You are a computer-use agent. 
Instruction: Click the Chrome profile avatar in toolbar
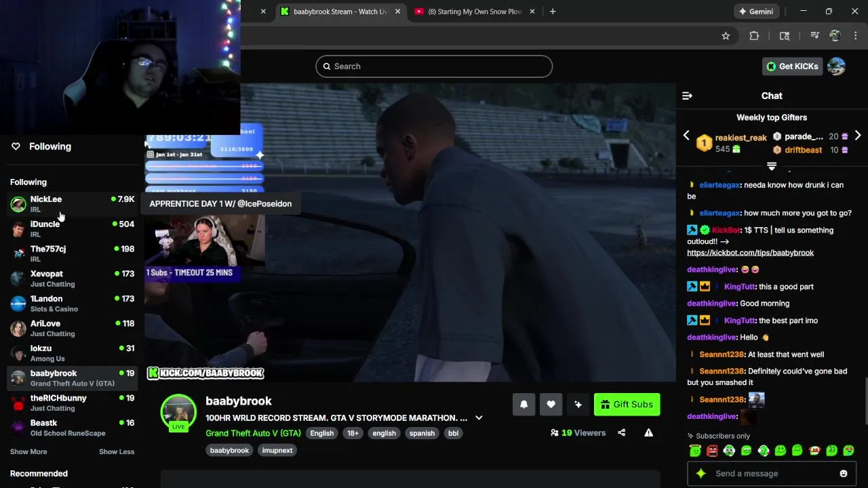[x=835, y=36]
